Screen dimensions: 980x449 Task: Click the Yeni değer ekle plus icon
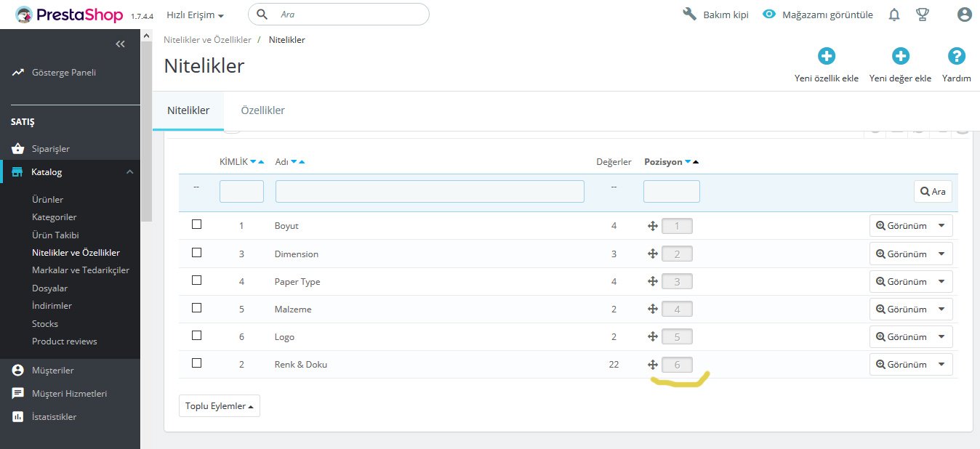(x=901, y=56)
